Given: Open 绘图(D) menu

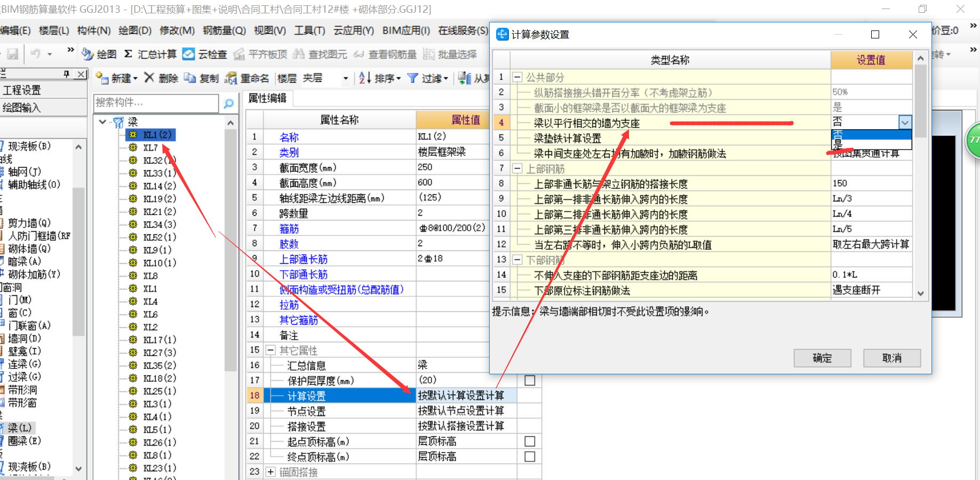Looking at the screenshot, I should [135, 30].
